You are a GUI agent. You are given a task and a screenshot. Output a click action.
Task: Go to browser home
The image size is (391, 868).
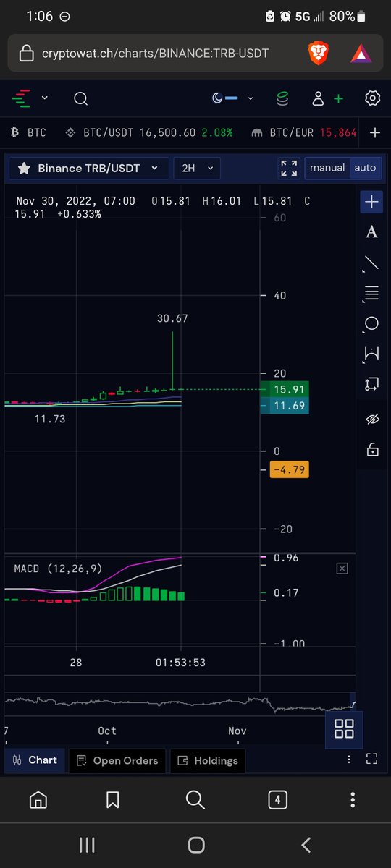point(38,800)
